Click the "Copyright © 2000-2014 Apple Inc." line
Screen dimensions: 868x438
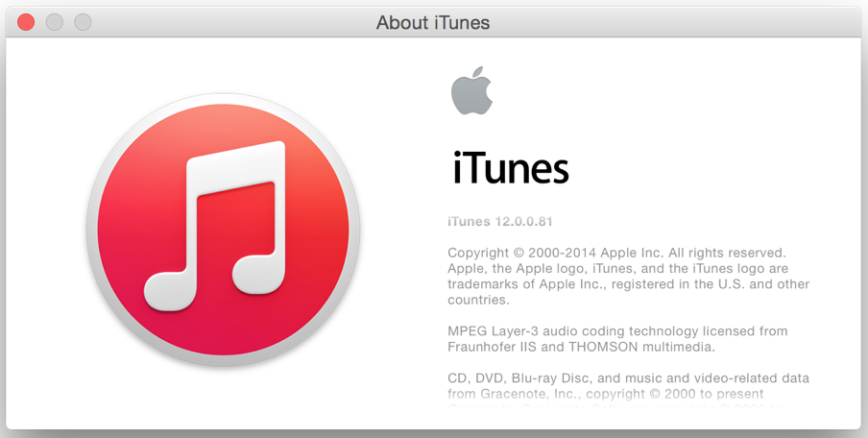pyautogui.click(x=616, y=253)
